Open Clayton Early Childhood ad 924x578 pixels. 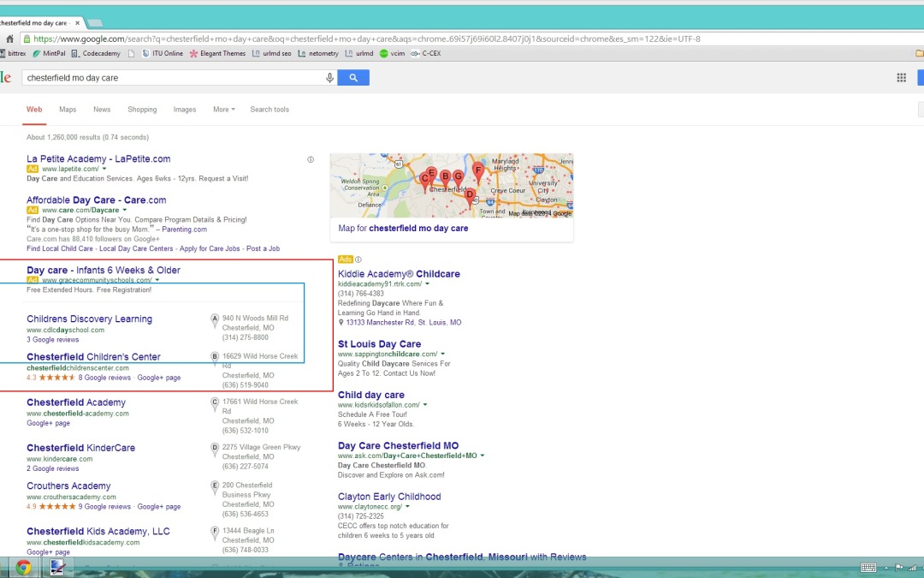tap(389, 497)
